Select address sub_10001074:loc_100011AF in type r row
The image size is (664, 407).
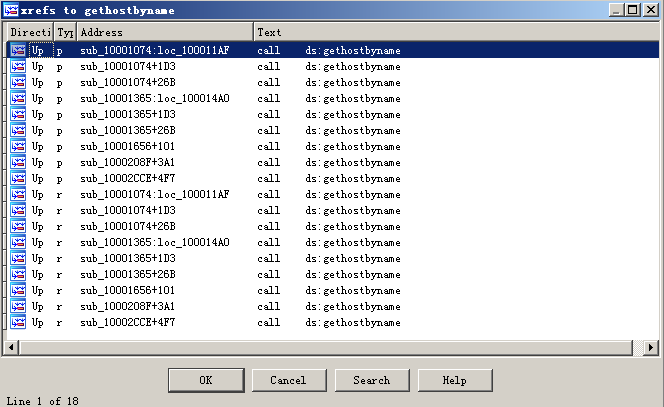click(x=155, y=194)
